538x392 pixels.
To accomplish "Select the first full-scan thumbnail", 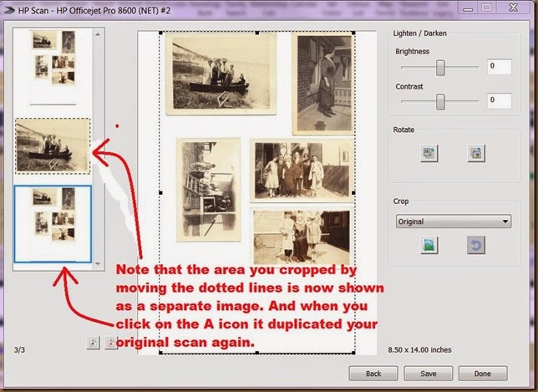I will click(x=53, y=67).
